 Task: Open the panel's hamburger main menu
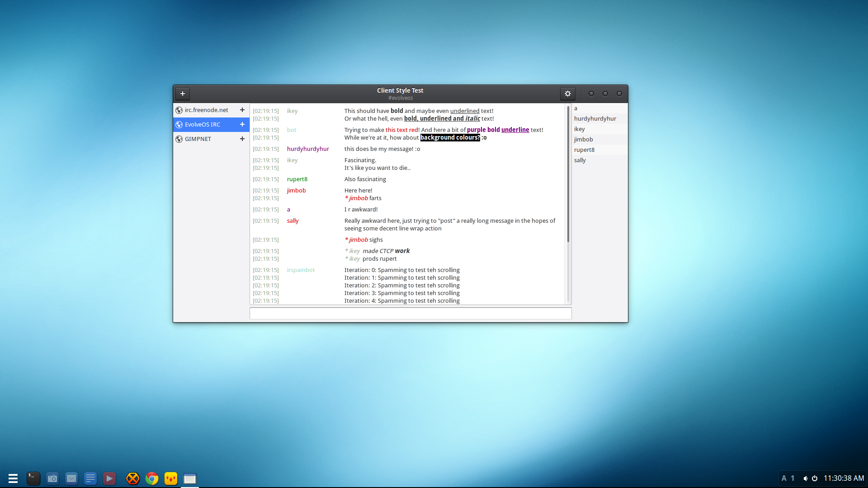click(13, 479)
